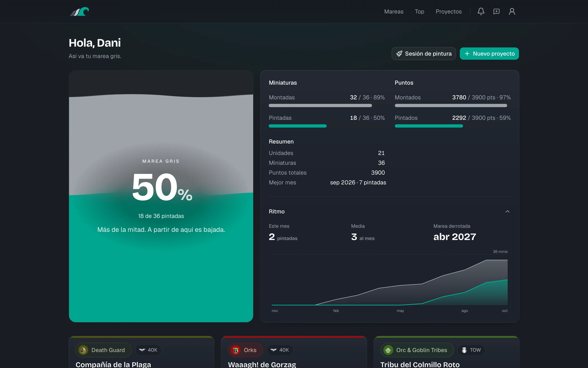The height and width of the screenshot is (368, 588).
Task: Open the Tribu del Colmillo Roto project
Action: point(420,364)
